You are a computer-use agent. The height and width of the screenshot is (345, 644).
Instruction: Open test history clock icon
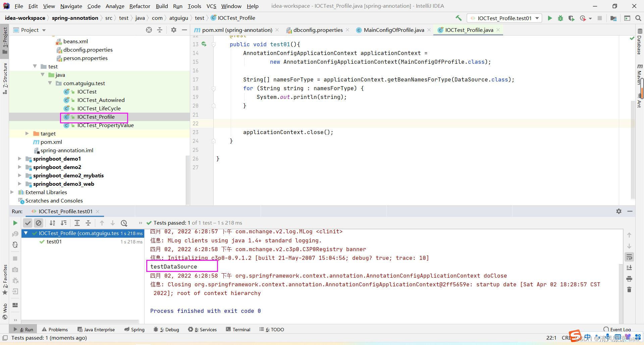tap(124, 223)
